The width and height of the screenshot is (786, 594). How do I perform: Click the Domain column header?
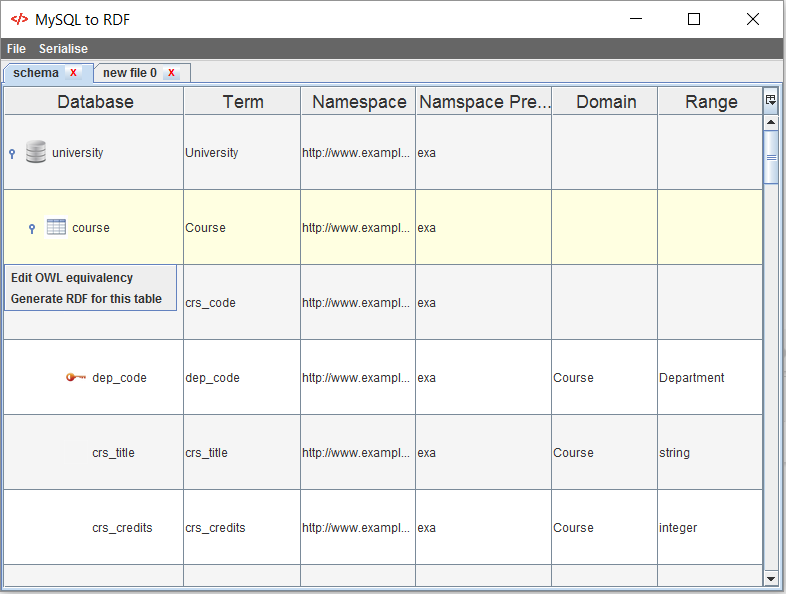(605, 101)
